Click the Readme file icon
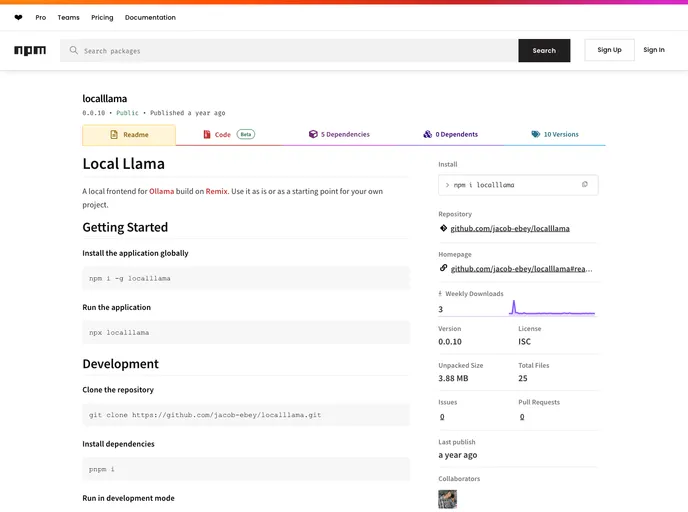This screenshot has width=688, height=512. click(114, 135)
